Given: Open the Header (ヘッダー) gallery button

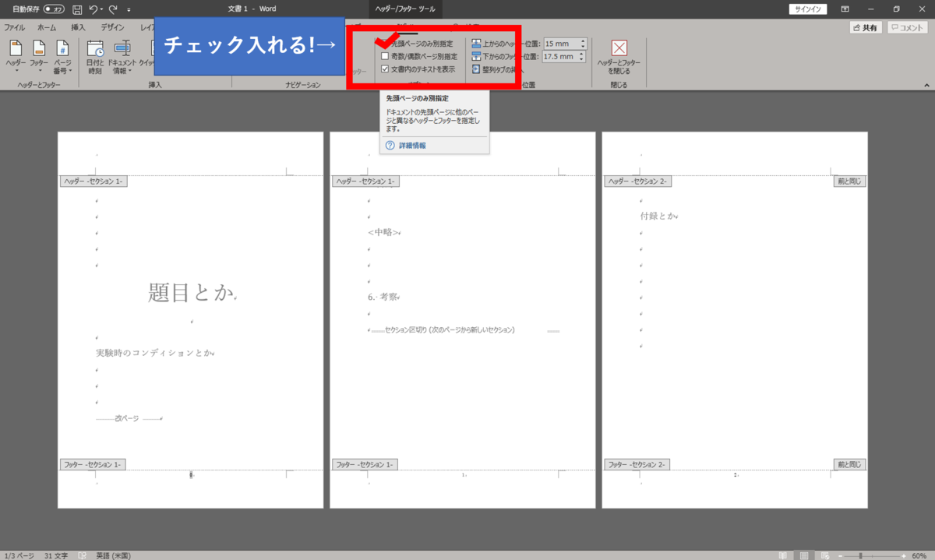Looking at the screenshot, I should 16,56.
